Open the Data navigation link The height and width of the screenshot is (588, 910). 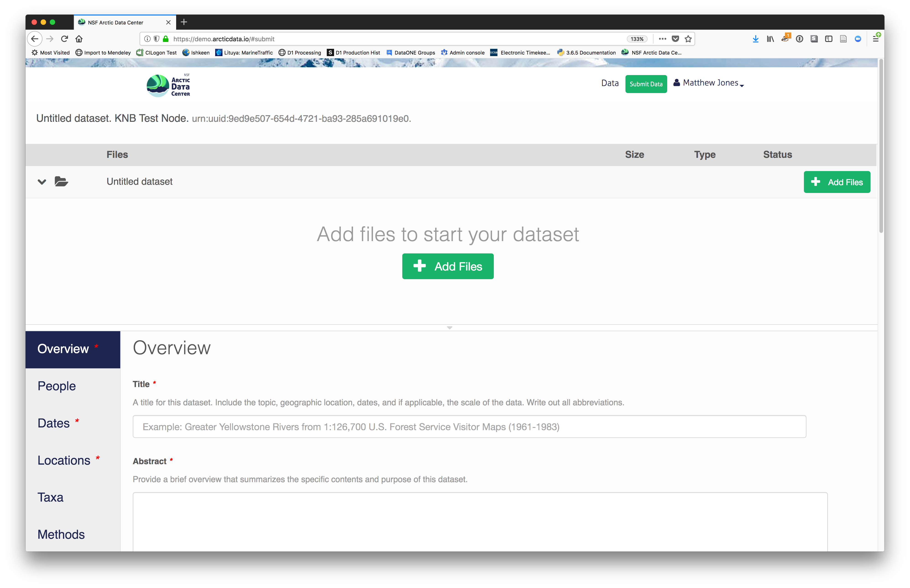click(x=610, y=83)
